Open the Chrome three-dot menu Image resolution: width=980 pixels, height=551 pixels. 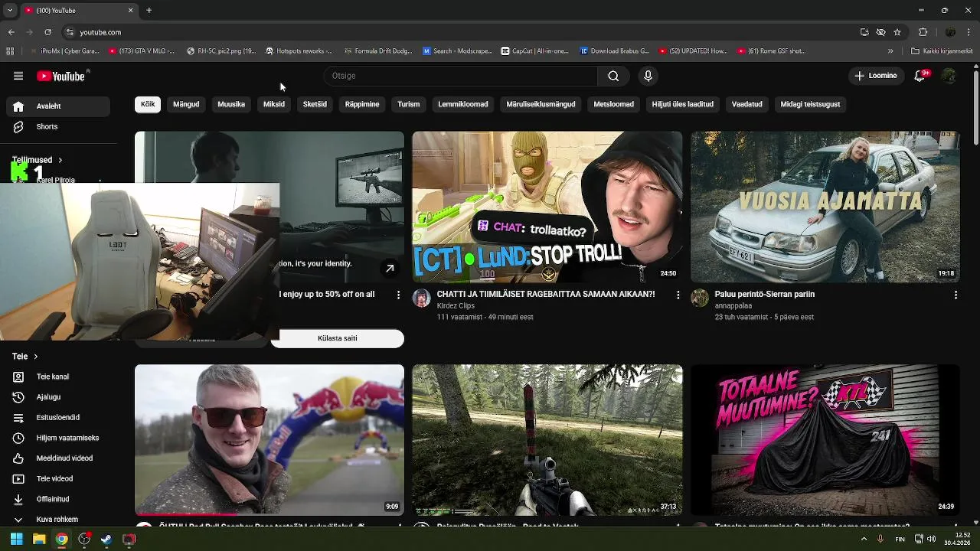969,32
